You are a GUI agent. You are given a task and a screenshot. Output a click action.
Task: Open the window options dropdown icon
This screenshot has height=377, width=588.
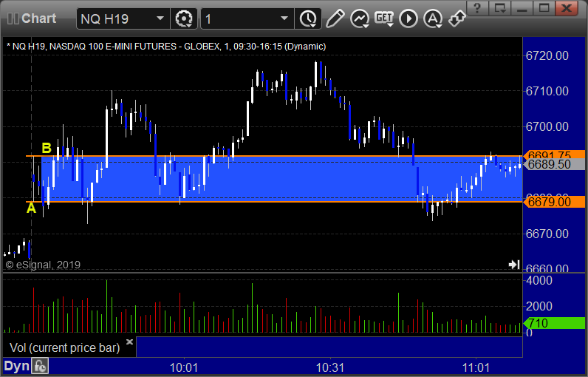coord(500,8)
